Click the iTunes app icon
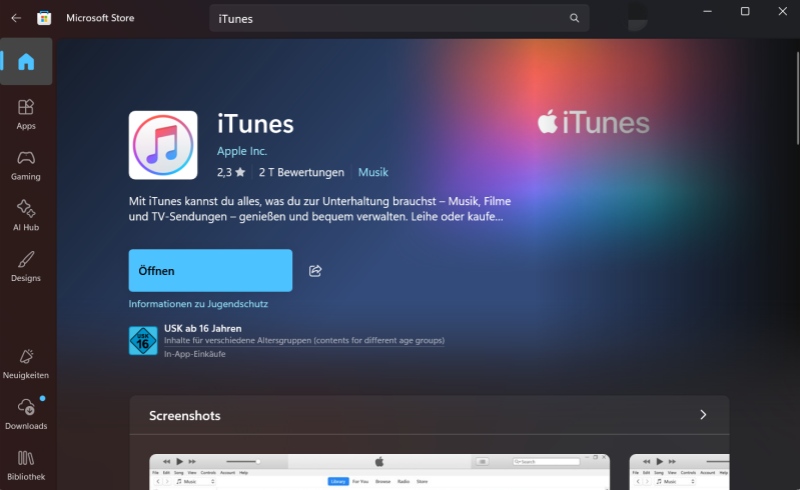 (163, 145)
